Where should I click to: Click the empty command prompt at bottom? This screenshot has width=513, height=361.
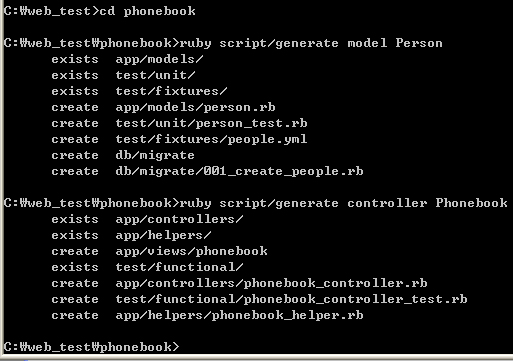coord(92,347)
